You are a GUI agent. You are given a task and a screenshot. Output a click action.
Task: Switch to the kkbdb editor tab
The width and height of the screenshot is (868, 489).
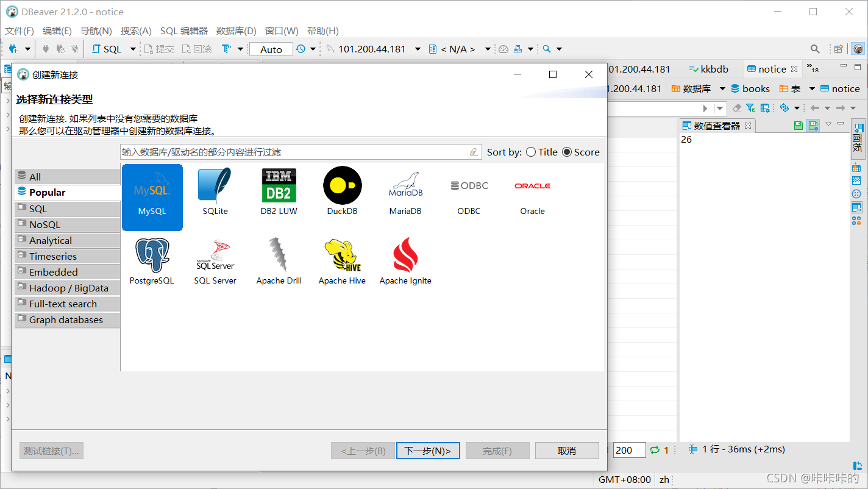[x=708, y=69]
